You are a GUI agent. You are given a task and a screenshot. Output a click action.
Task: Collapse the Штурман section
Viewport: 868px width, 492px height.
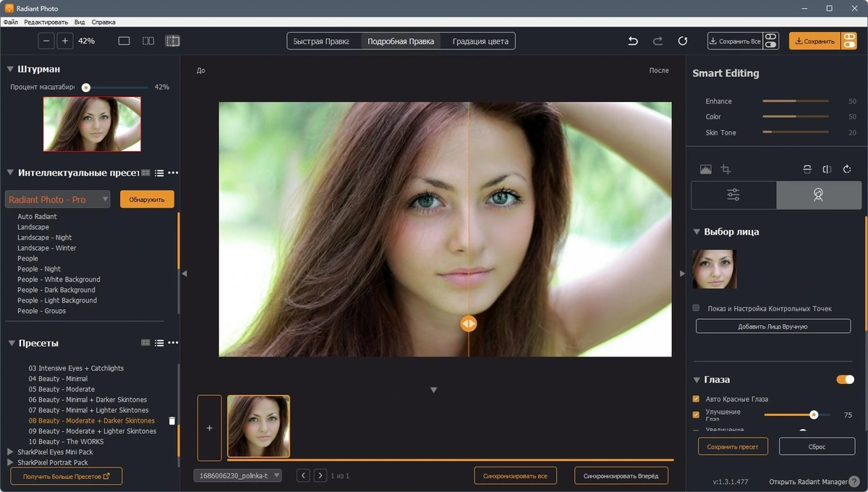(10, 69)
